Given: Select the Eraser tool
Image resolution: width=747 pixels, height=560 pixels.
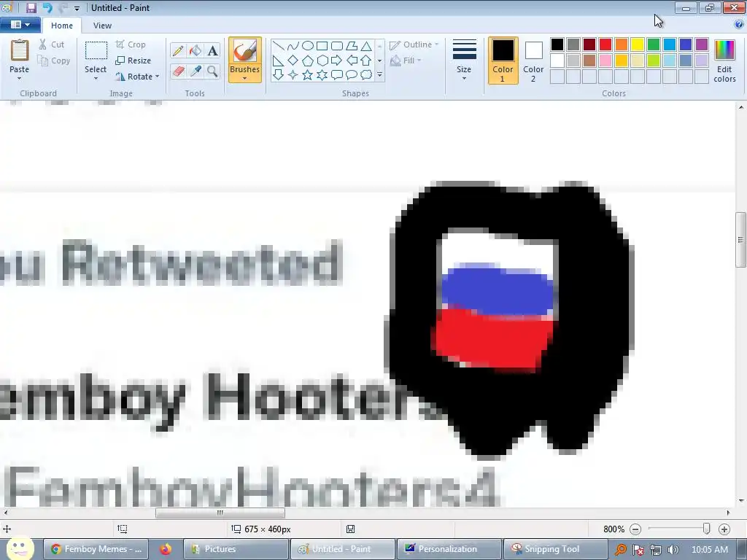Looking at the screenshot, I should [178, 71].
